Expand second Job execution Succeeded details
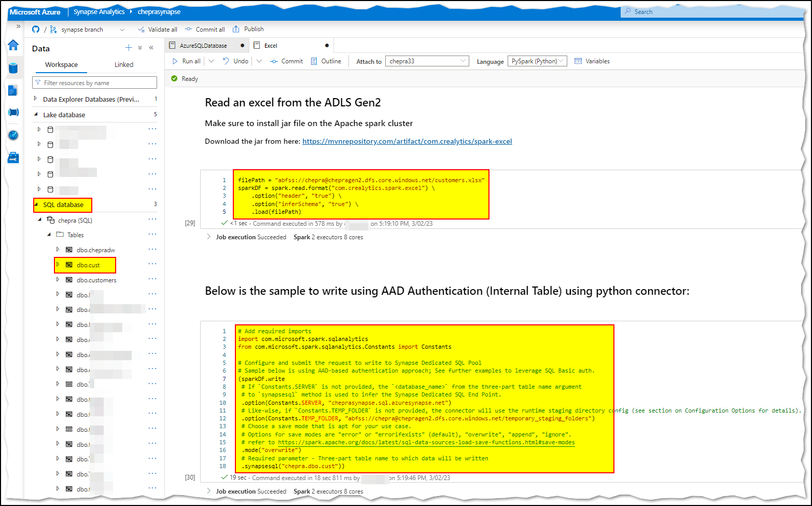This screenshot has width=812, height=506. (x=209, y=491)
